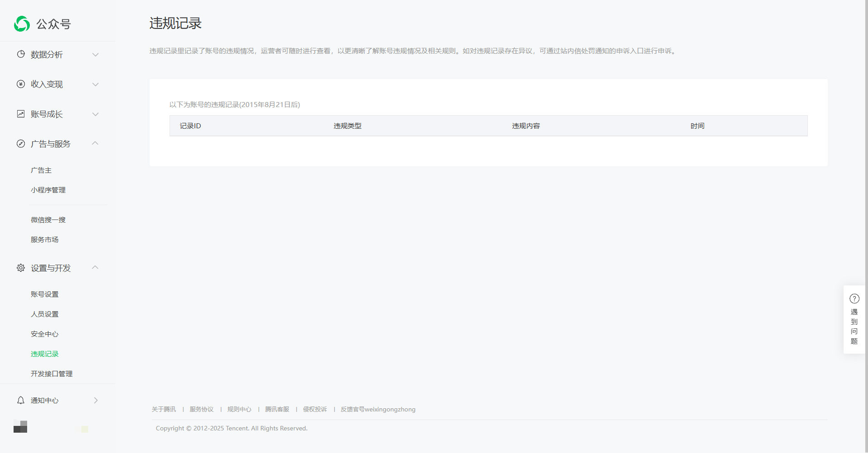The width and height of the screenshot is (868, 453).
Task: Click the account avatar at bottom left
Action: pyautogui.click(x=20, y=426)
